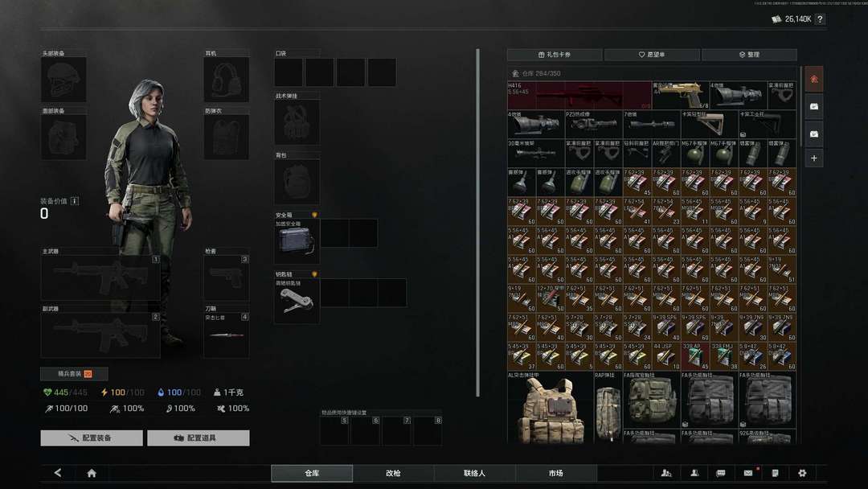This screenshot has width=868, height=489.
Task: Open the 仓库 warehouse tab
Action: point(312,473)
